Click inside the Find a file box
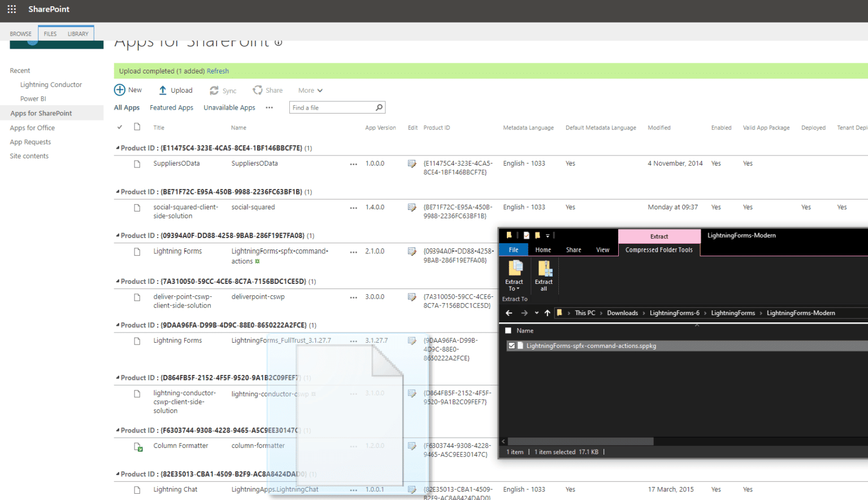This screenshot has width=868, height=500. tap(328, 107)
